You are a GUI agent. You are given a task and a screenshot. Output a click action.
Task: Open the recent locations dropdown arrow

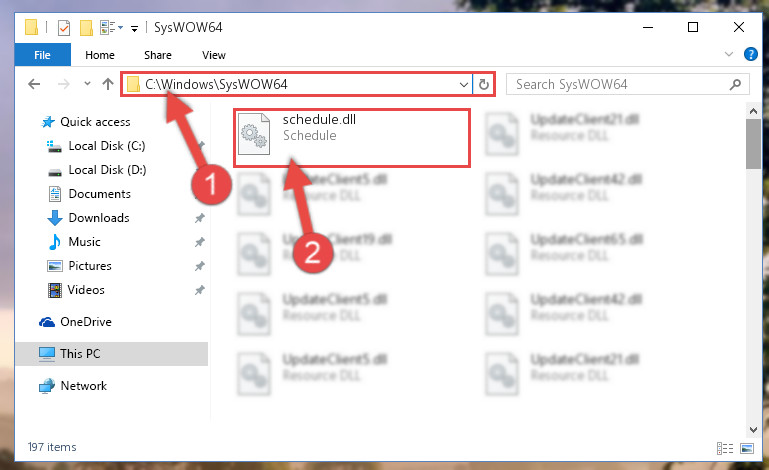pos(87,84)
